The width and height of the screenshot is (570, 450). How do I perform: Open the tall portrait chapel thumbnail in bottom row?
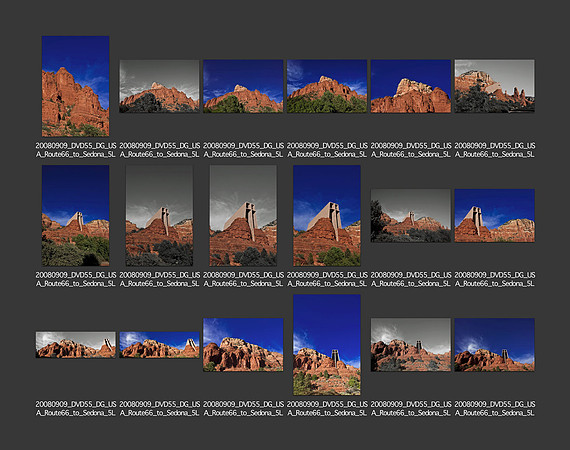pos(327,345)
